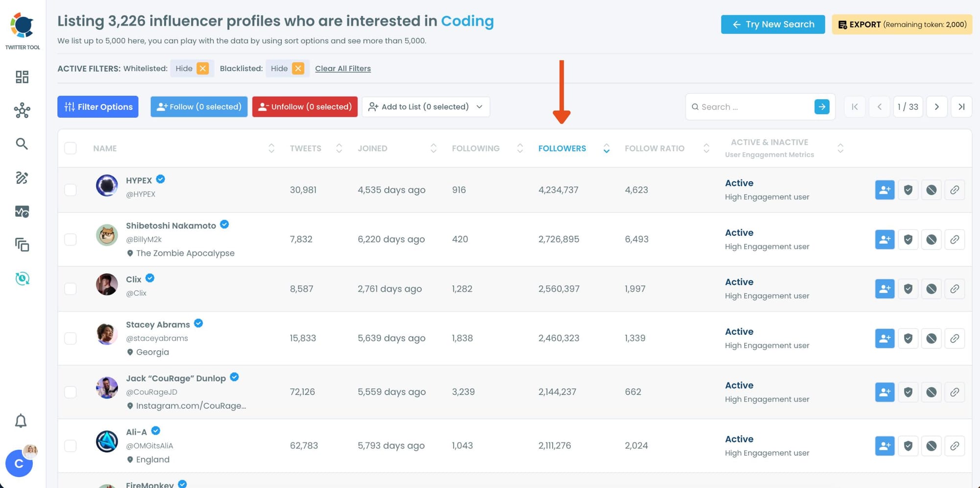This screenshot has width=980, height=488.
Task: Open the teal radar tracking icon in sidebar
Action: point(22,279)
